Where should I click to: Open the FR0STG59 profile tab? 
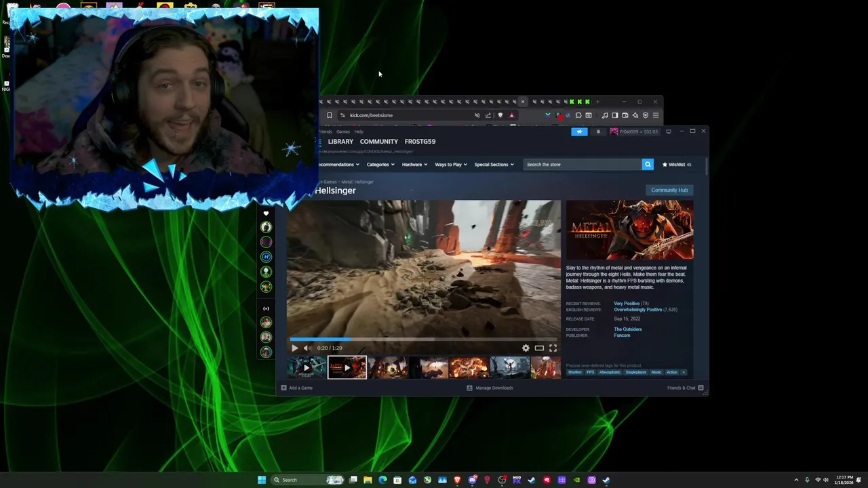pyautogui.click(x=420, y=141)
